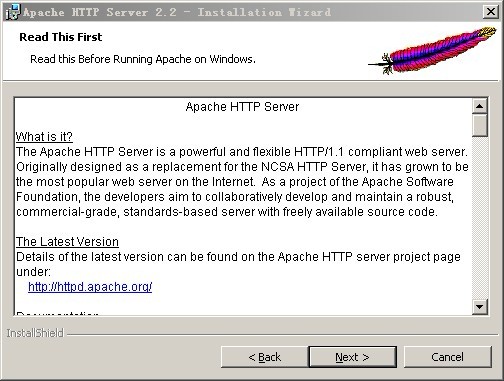Close the Installation Wizard window

(x=490, y=12)
